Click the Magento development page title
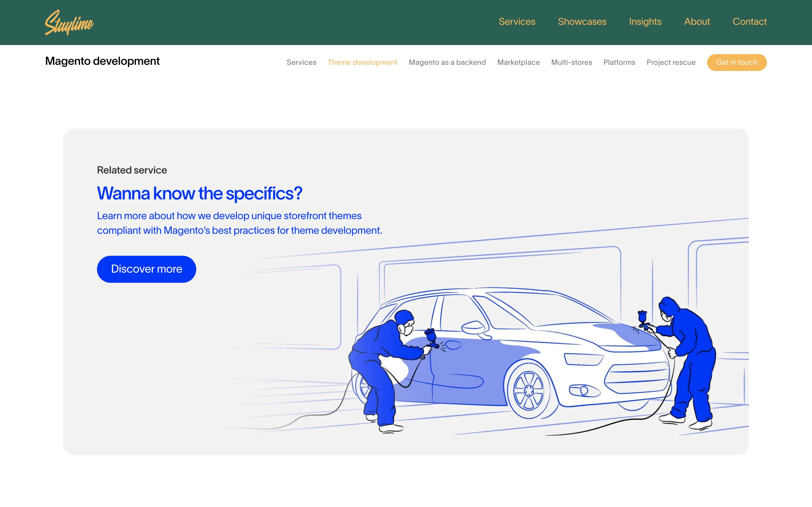Viewport: 812px width, 507px height. coord(102,61)
